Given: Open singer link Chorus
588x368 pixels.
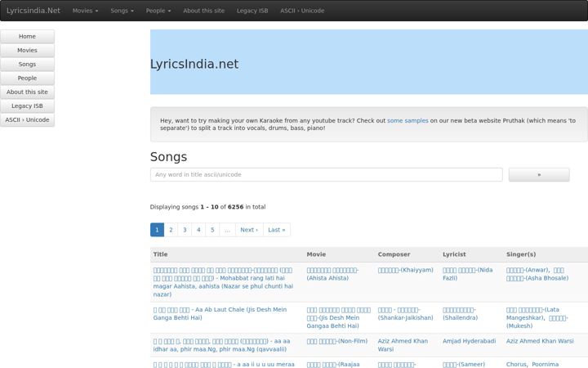Looking at the screenshot, I should (x=516, y=364).
